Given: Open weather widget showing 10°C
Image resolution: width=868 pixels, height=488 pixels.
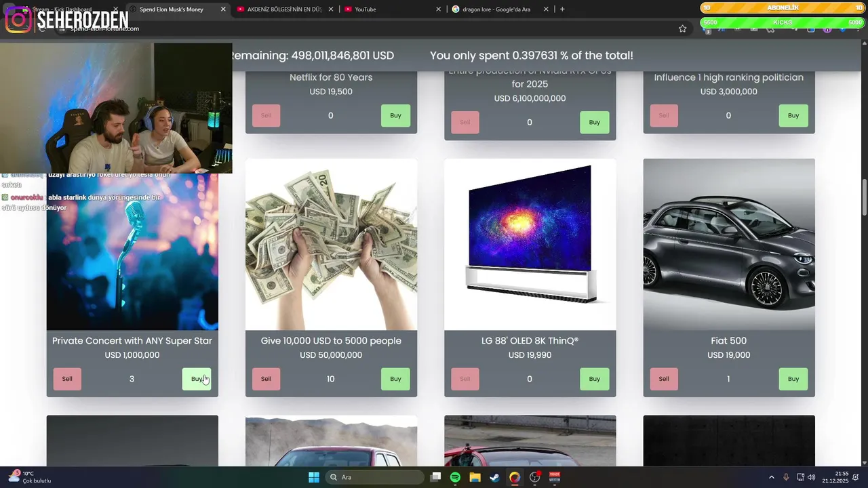Looking at the screenshot, I should pyautogui.click(x=30, y=477).
